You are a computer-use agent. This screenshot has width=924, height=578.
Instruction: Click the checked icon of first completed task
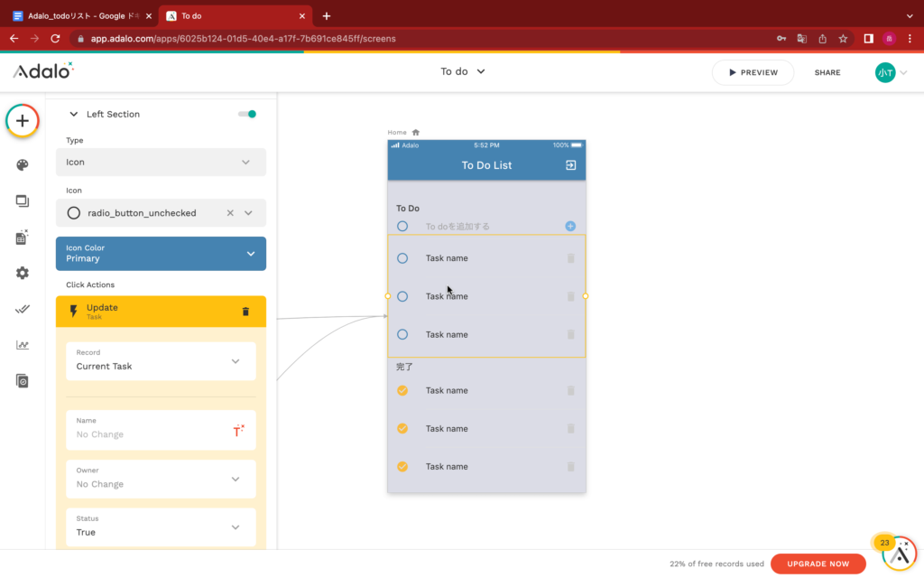pyautogui.click(x=402, y=391)
